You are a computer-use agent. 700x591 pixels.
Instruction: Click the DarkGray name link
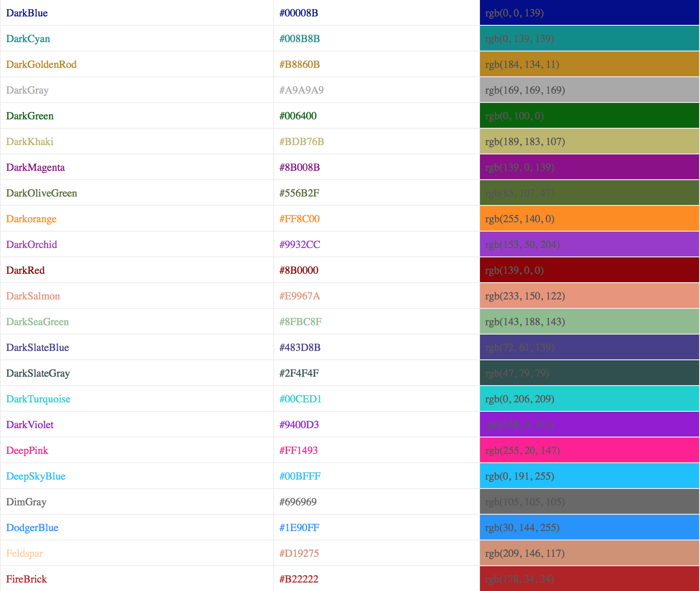(28, 90)
